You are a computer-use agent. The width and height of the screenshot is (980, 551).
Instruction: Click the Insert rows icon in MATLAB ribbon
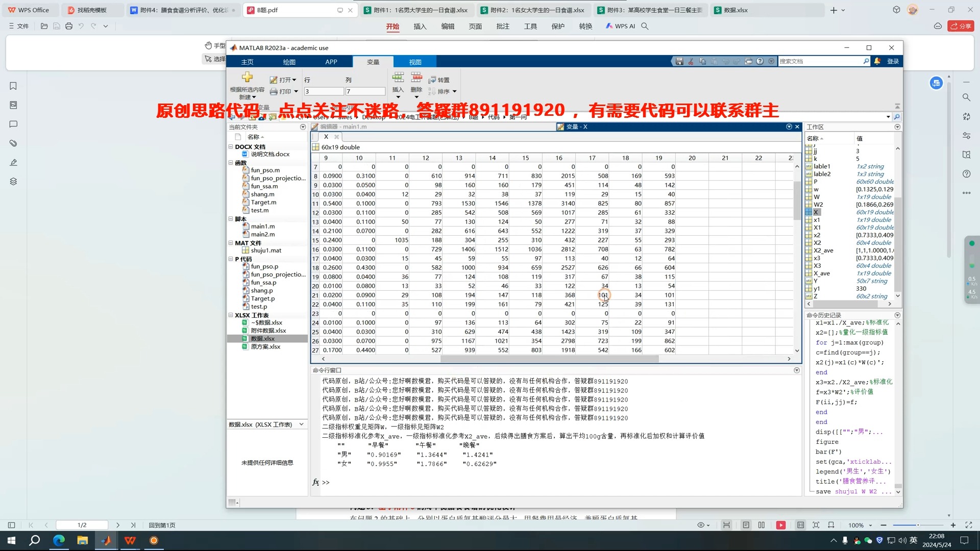point(398,77)
